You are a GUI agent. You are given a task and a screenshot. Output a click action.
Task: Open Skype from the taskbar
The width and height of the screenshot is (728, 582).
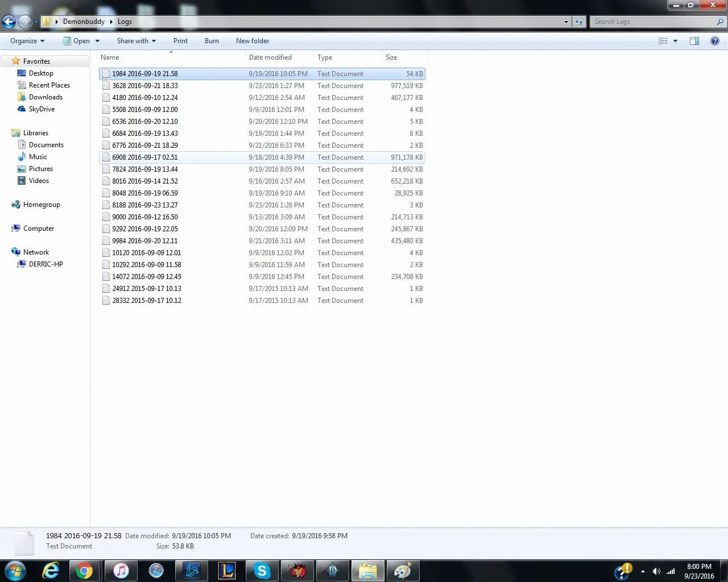[262, 571]
